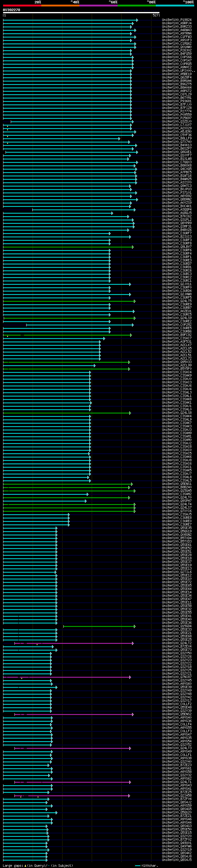The height and width of the screenshot is (868, 197).
Task: Open hit UniRef100_Q7NI87
Action: coord(176,676)
